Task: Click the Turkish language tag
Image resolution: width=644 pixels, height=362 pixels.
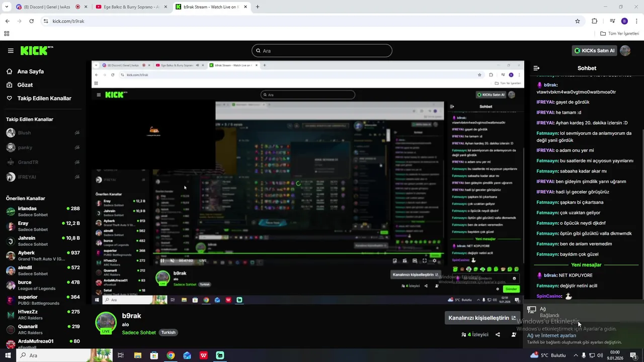Action: coord(168,332)
